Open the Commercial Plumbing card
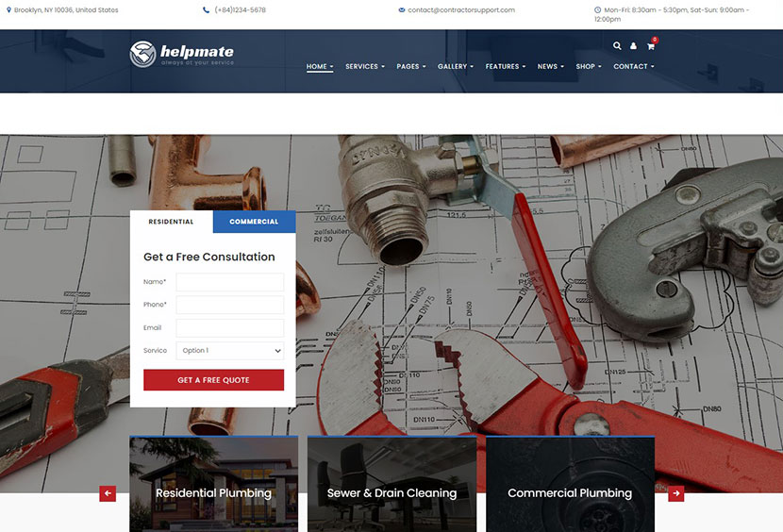The image size is (783, 532). 570,484
